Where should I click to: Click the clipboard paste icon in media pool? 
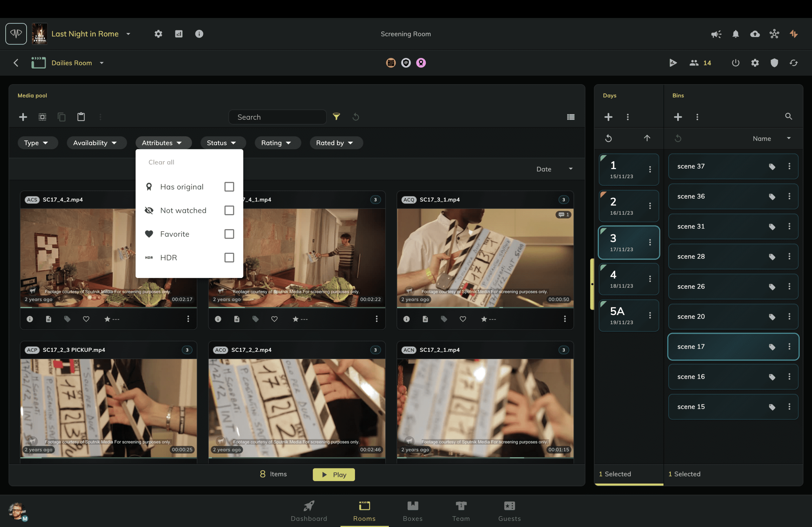(x=81, y=117)
